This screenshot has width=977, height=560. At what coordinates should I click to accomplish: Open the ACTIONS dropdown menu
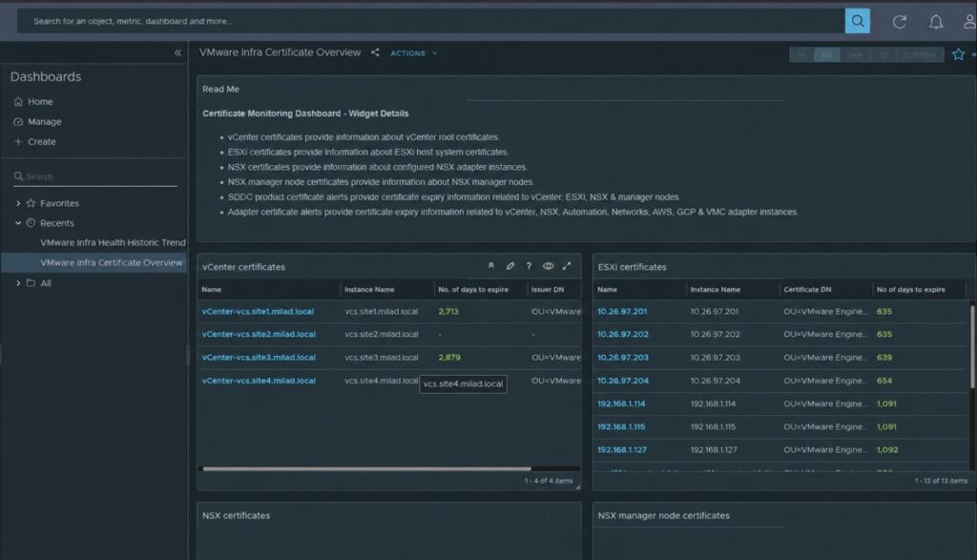tap(414, 53)
